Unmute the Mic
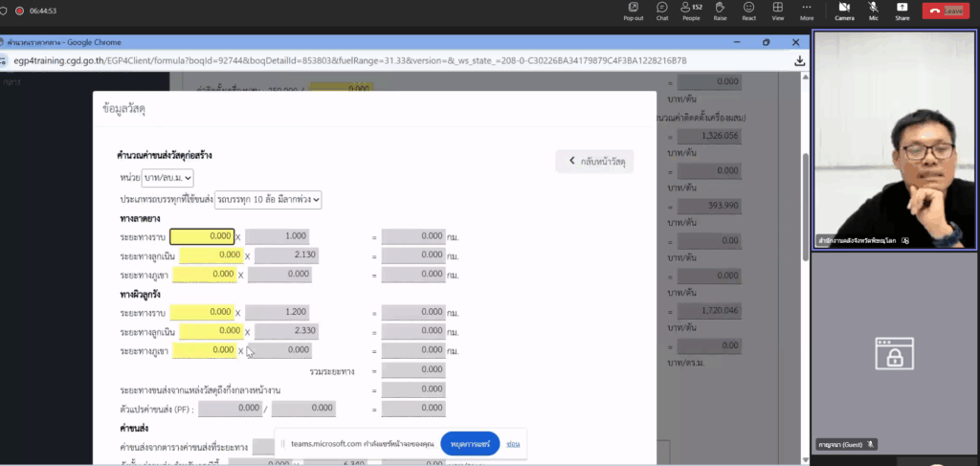This screenshot has height=466, width=980. 873,10
